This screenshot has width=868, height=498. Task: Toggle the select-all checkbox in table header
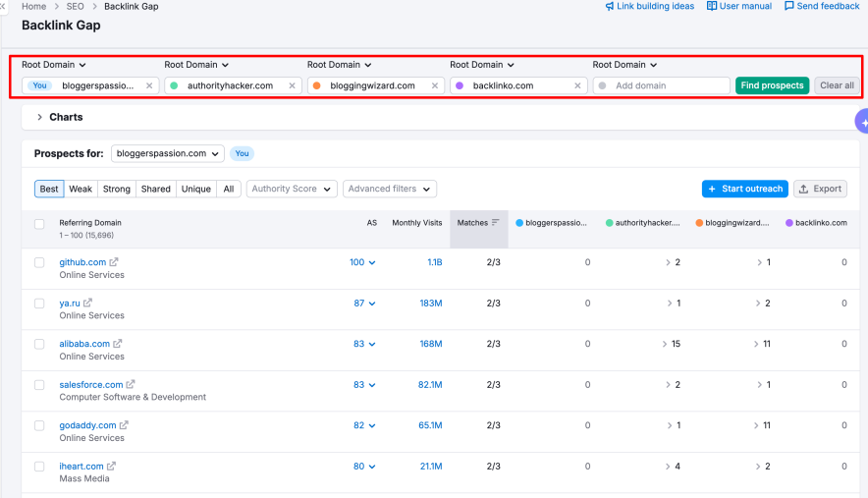click(x=39, y=224)
